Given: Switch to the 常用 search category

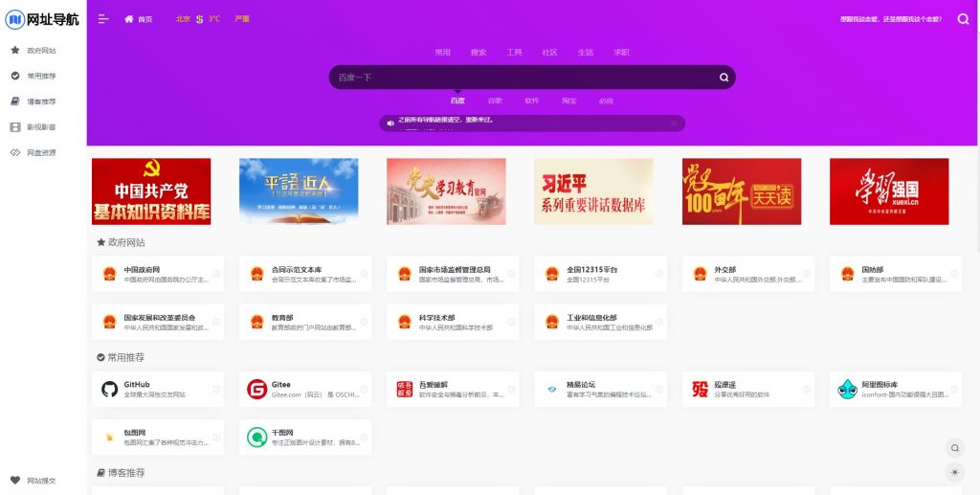Looking at the screenshot, I should pos(442,53).
